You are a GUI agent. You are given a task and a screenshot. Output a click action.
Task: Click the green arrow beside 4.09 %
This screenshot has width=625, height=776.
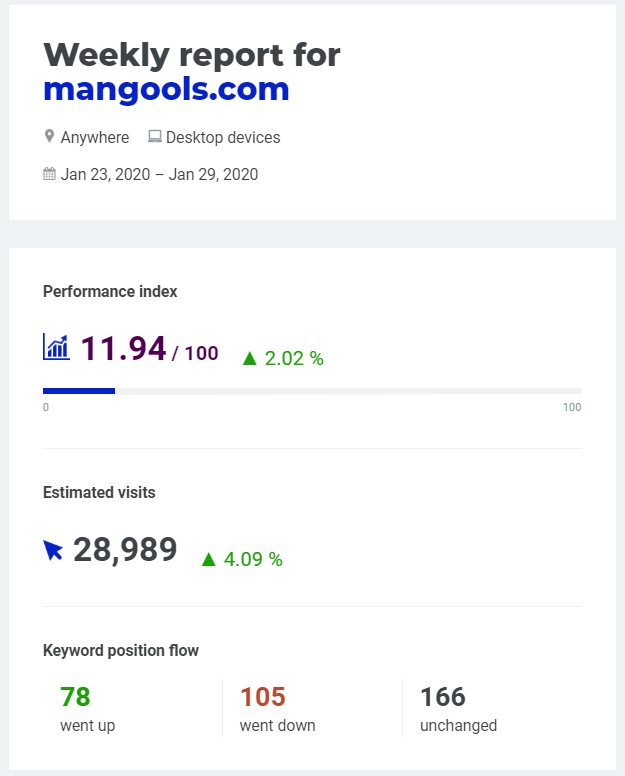point(209,559)
